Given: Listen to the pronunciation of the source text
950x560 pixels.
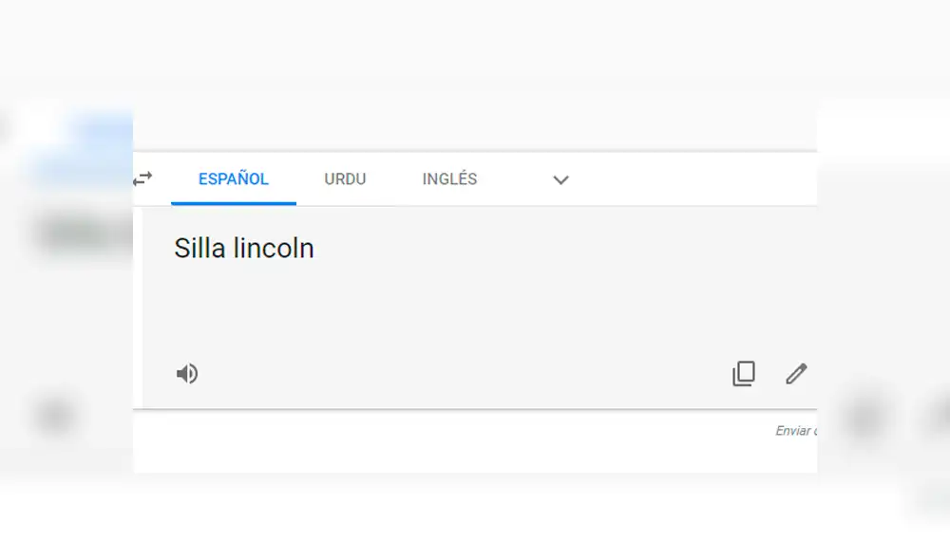Looking at the screenshot, I should [187, 373].
